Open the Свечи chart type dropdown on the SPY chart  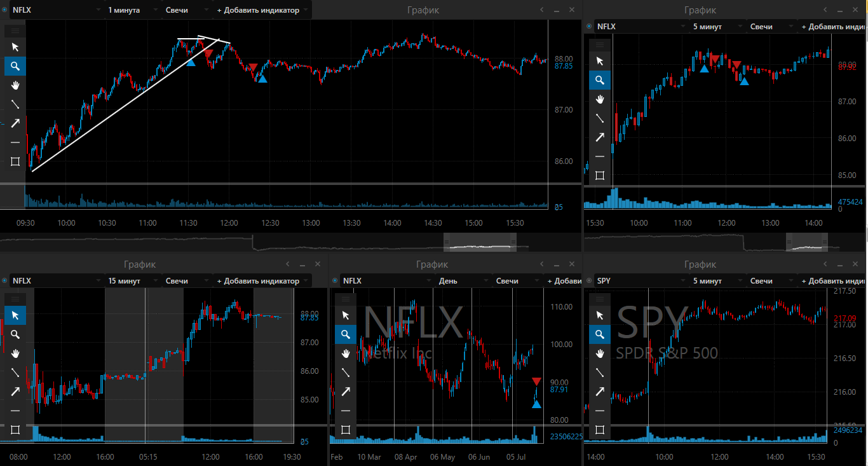click(x=772, y=280)
